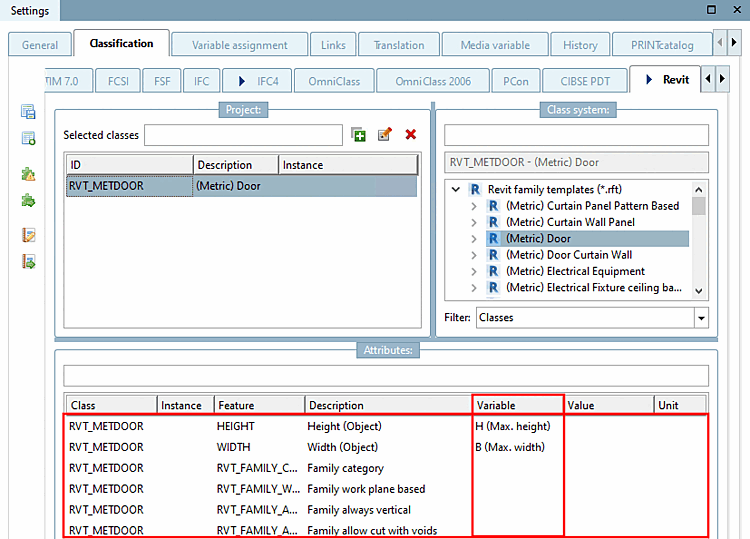Viewport: 750px width, 539px height.
Task: Click the red X delete class icon
Action: pos(410,135)
